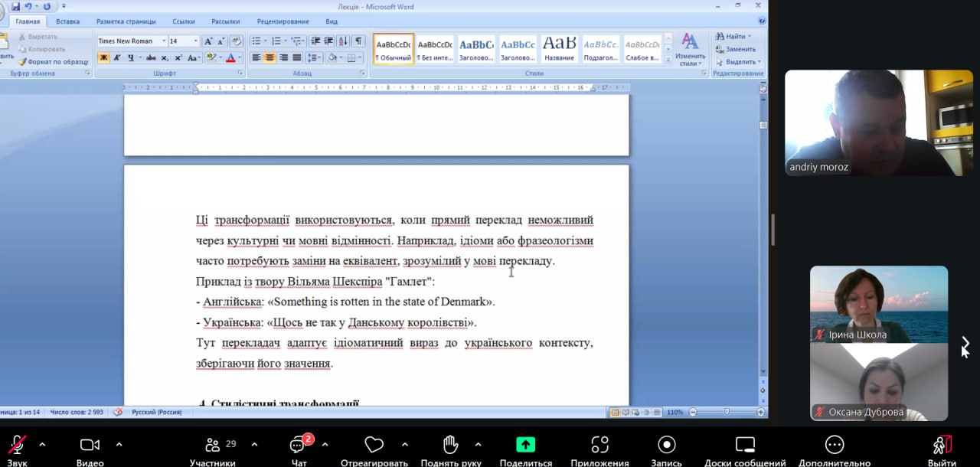Click the Raise Hand icon
Viewport: 980px width, 467px height.
click(x=450, y=445)
